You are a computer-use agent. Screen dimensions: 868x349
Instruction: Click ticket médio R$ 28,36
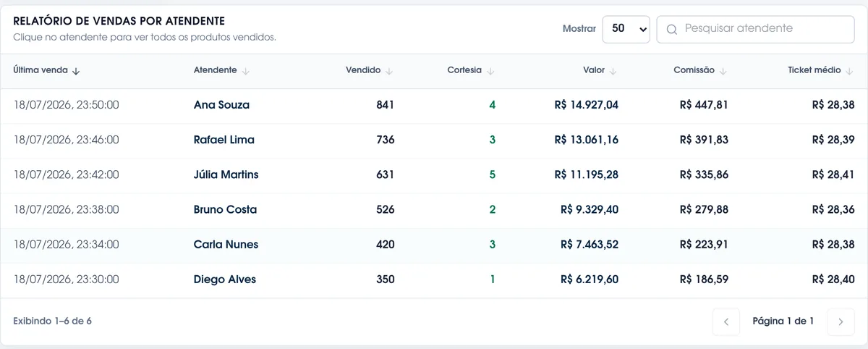(833, 210)
